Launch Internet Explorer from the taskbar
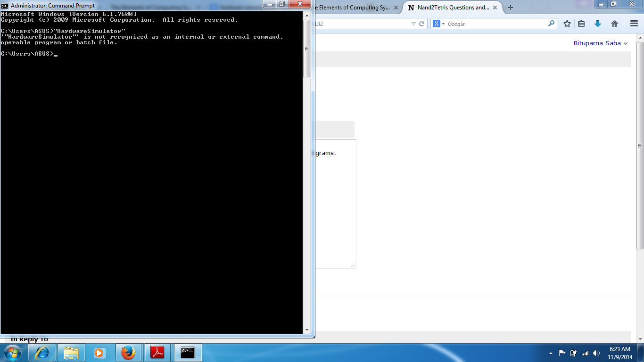644x362 pixels. [x=42, y=352]
